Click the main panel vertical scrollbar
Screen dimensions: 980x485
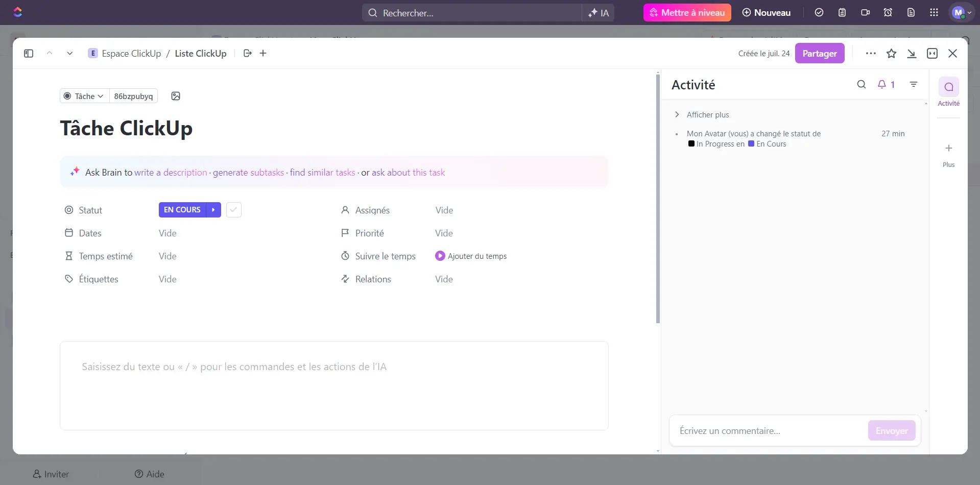point(658,199)
